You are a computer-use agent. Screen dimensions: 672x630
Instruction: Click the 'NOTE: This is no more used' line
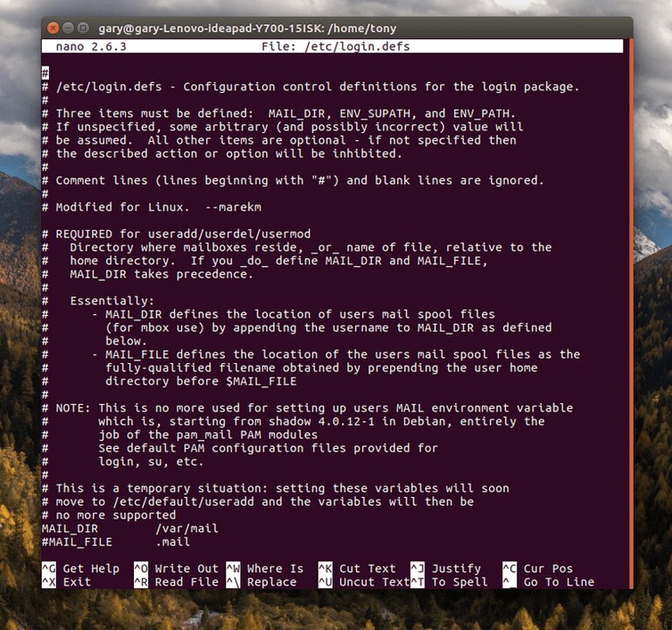click(307, 408)
